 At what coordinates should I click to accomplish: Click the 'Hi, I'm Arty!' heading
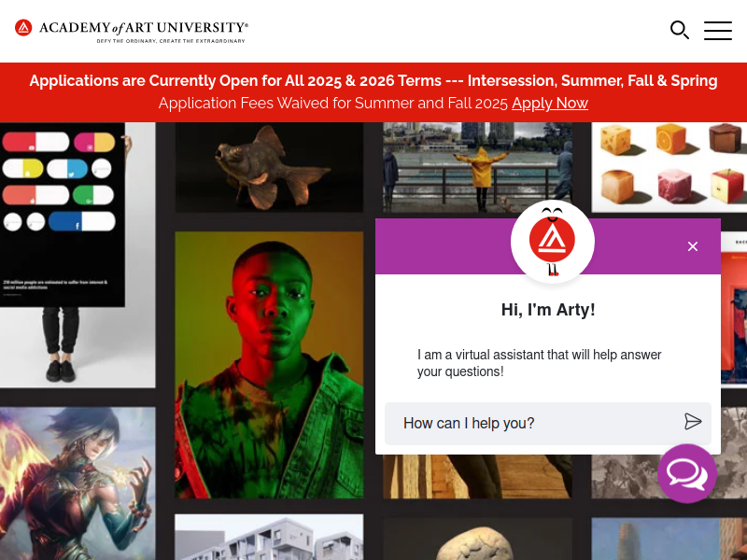[x=548, y=310]
